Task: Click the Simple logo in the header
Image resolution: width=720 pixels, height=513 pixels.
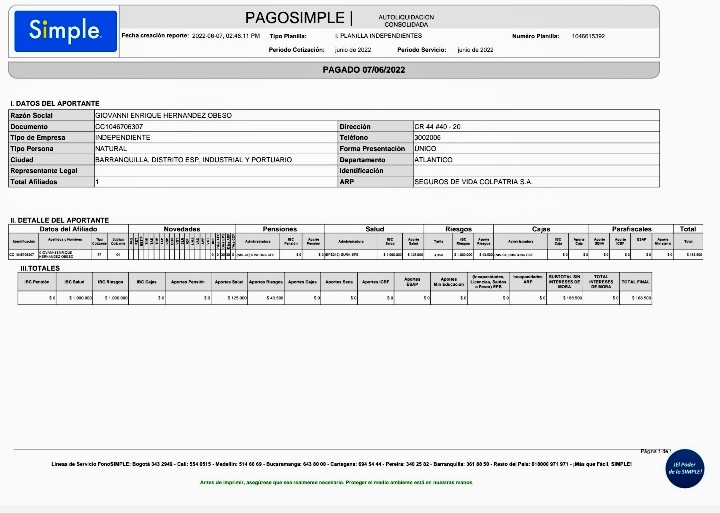Action: pyautogui.click(x=64, y=31)
